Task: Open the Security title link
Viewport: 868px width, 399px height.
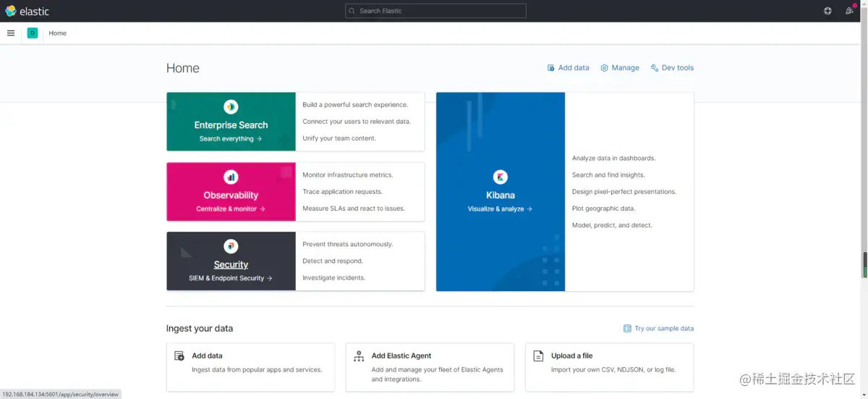Action: pyautogui.click(x=231, y=265)
